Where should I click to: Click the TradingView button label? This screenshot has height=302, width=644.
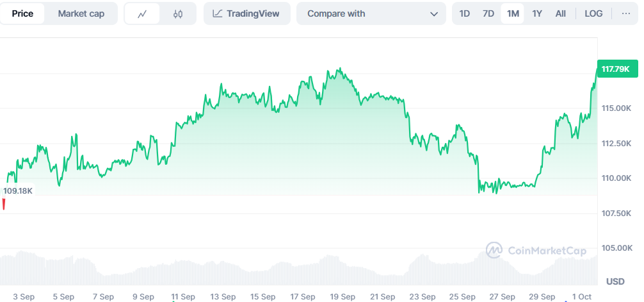(254, 13)
